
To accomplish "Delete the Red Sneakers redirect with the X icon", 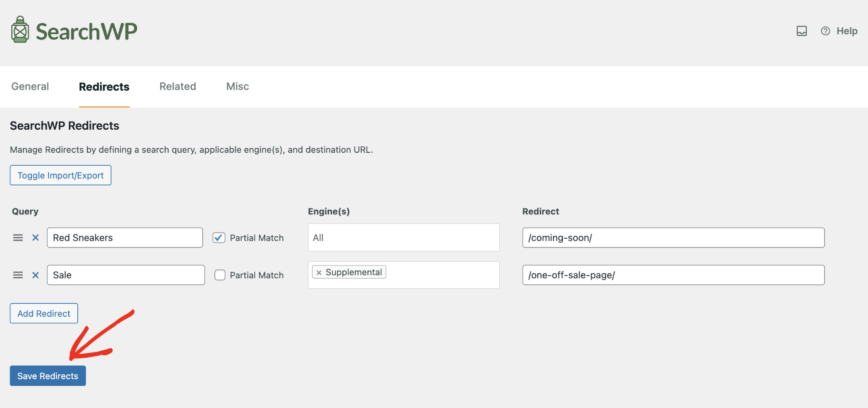I will (x=36, y=237).
